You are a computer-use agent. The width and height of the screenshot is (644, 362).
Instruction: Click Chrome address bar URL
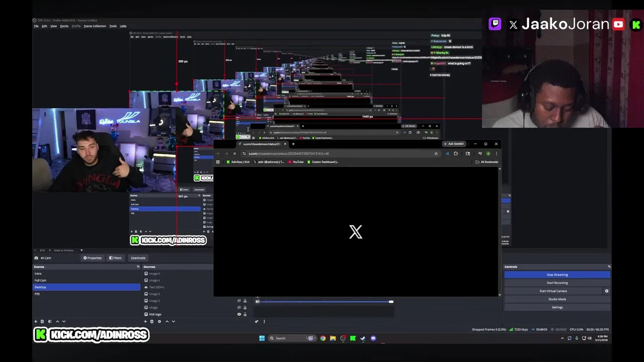[x=289, y=153]
